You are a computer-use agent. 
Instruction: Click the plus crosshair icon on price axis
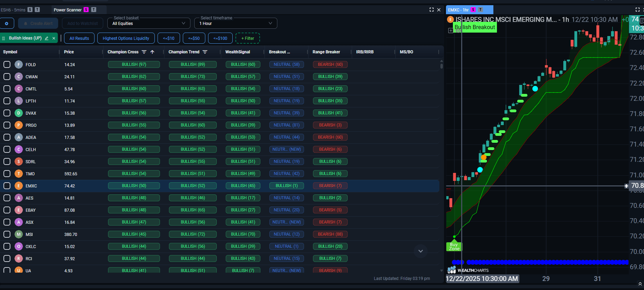tap(626, 186)
